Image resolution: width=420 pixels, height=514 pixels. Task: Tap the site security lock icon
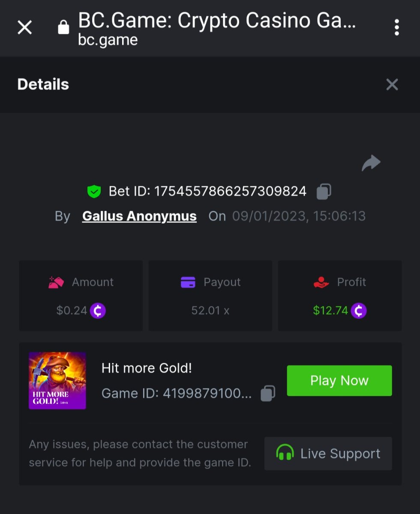click(x=63, y=28)
